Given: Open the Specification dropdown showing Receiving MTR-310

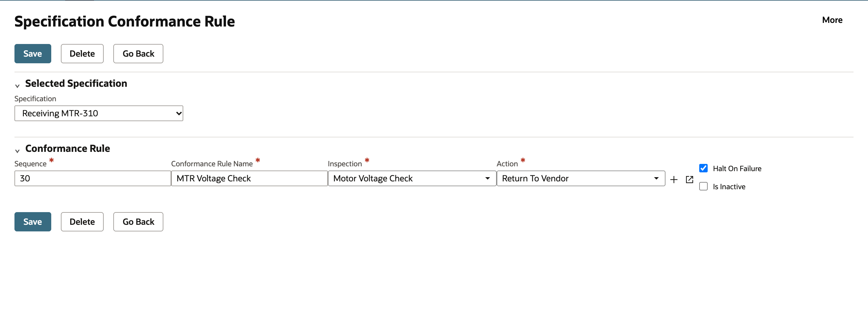Looking at the screenshot, I should [x=99, y=113].
